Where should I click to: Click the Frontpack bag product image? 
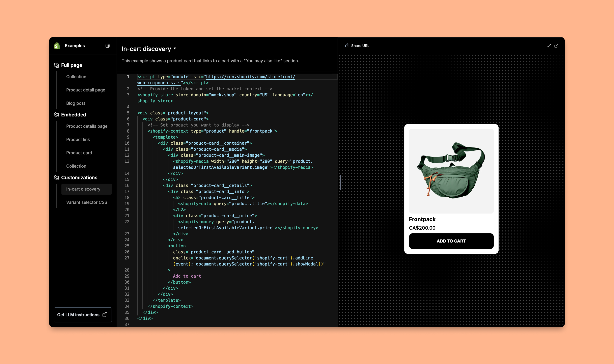tap(451, 171)
